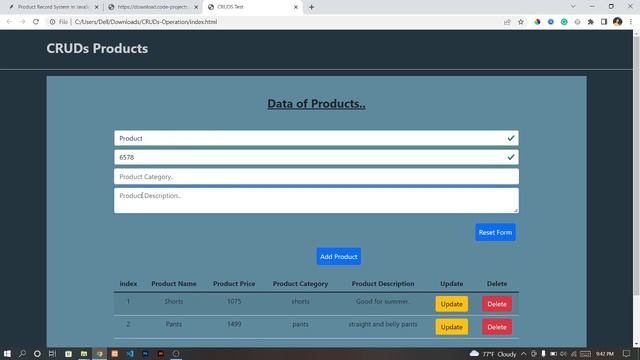The width and height of the screenshot is (640, 360).
Task: Click the Add Product button
Action: [x=339, y=256]
